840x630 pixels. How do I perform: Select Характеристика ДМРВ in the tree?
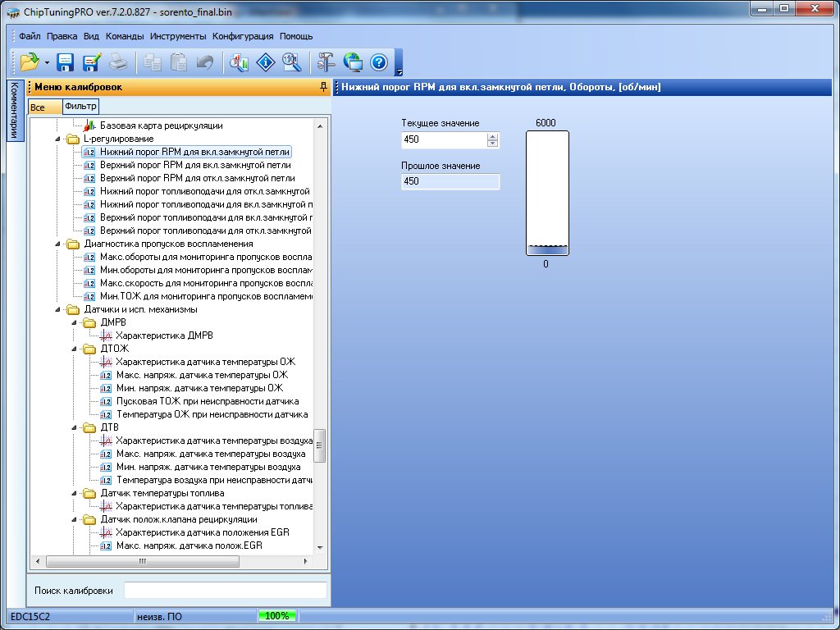coord(157,336)
